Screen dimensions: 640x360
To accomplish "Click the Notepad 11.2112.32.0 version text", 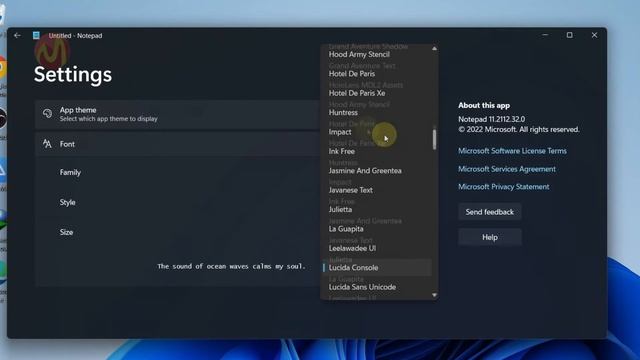I will tap(491, 119).
